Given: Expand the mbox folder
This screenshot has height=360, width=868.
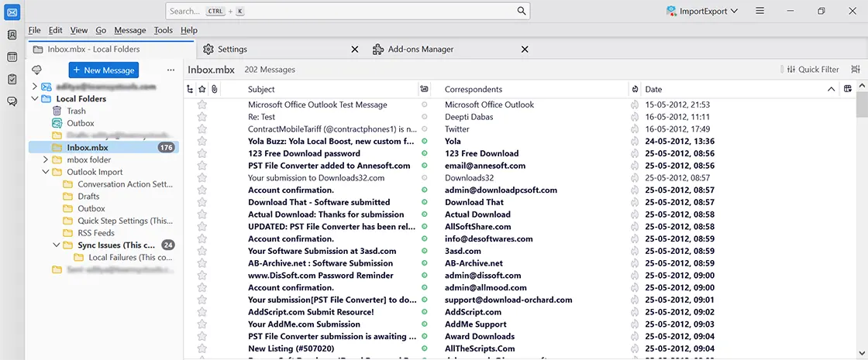Looking at the screenshot, I should (x=46, y=159).
